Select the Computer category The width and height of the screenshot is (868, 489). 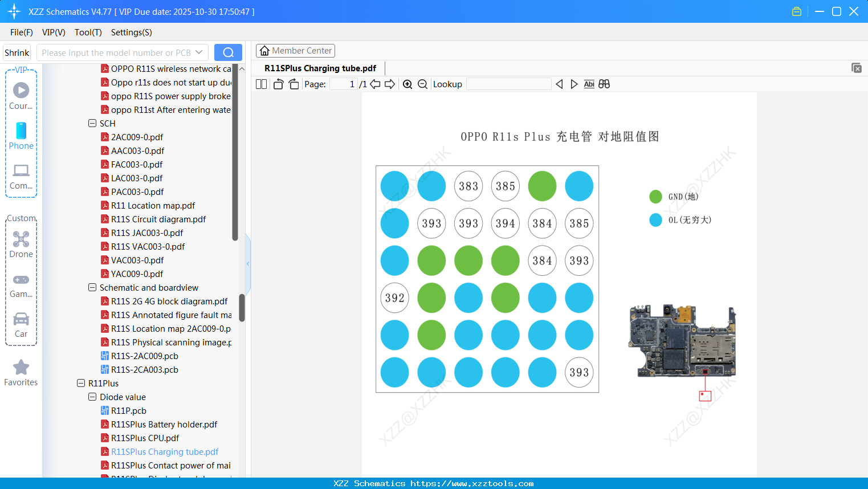coord(21,176)
